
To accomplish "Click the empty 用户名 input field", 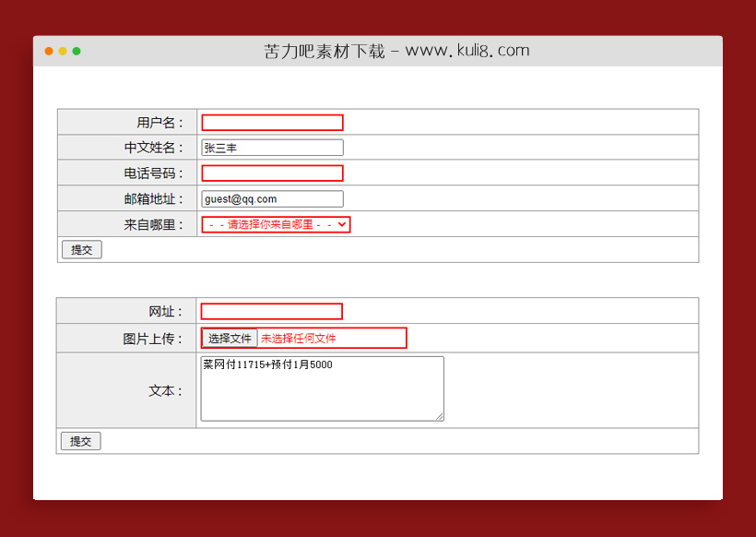I will tap(271, 122).
